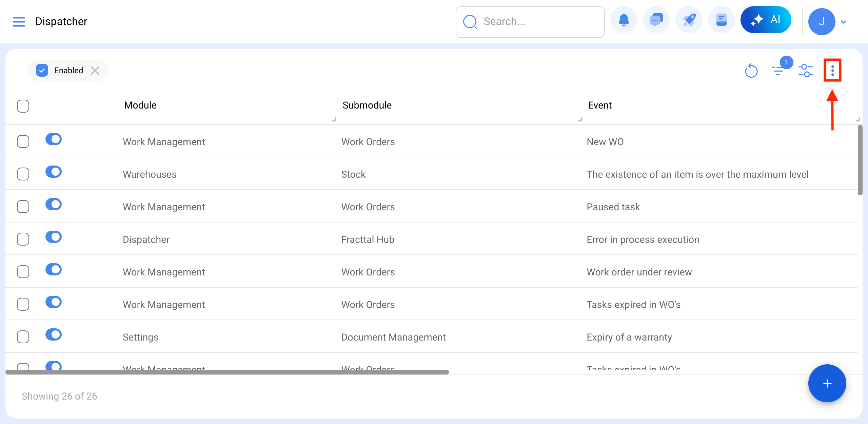Check the Expiry of a warranty checkbox
The height and width of the screenshot is (424, 868).
(23, 337)
